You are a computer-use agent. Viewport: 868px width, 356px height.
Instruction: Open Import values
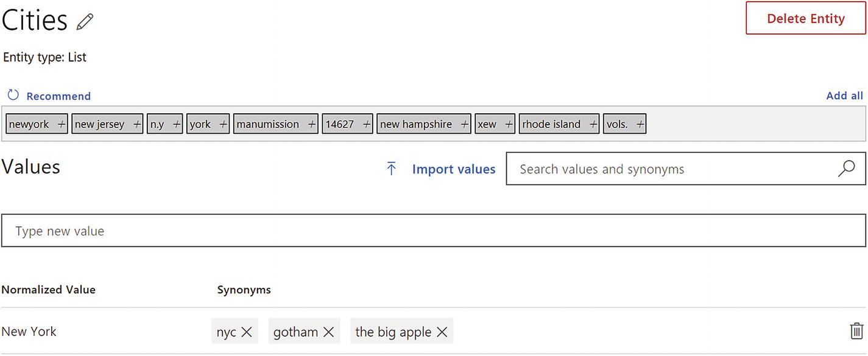click(453, 169)
